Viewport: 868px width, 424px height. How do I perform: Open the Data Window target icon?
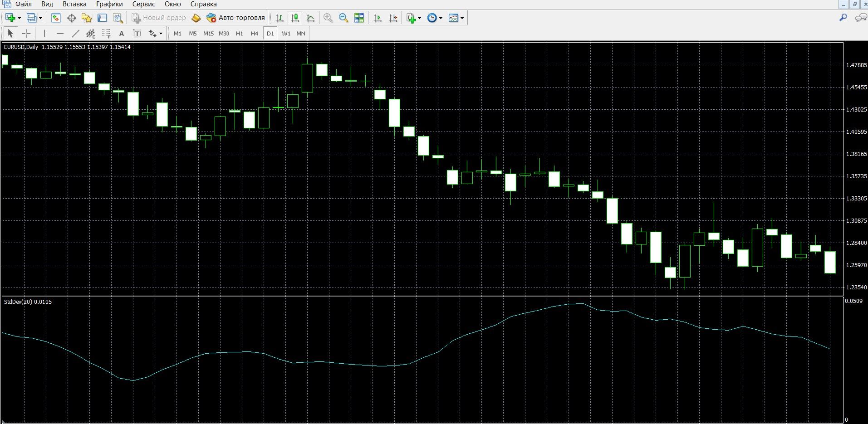(71, 18)
